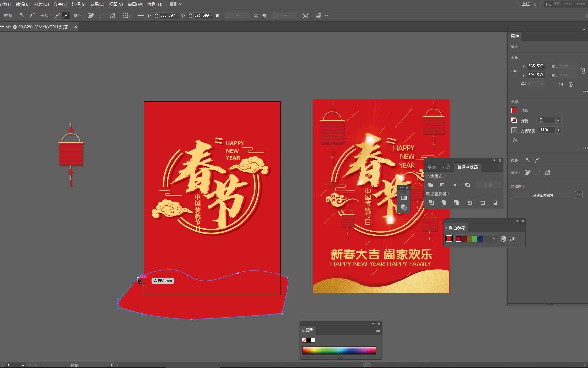Click remove selected anchor points icon in control bar
The image size is (588, 368).
click(91, 16)
